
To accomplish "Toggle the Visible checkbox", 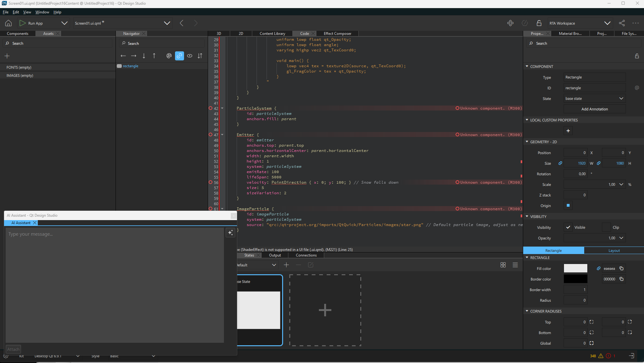I will coord(568,227).
